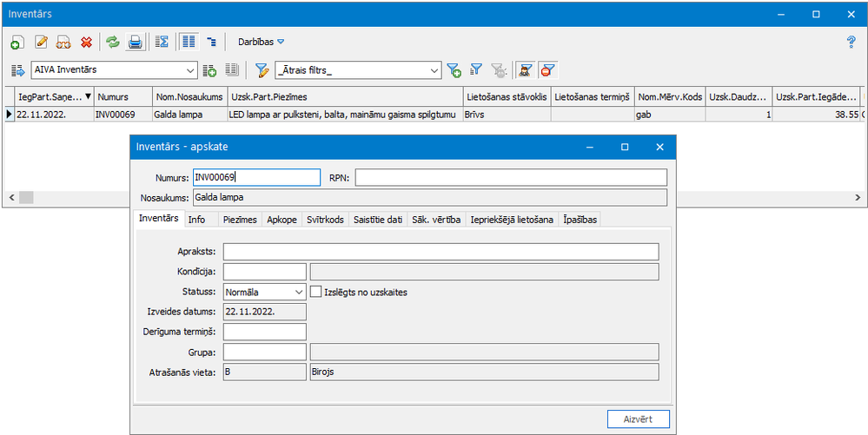Toggle the column grid view button
This screenshot has height=435, width=868.
tap(189, 42)
